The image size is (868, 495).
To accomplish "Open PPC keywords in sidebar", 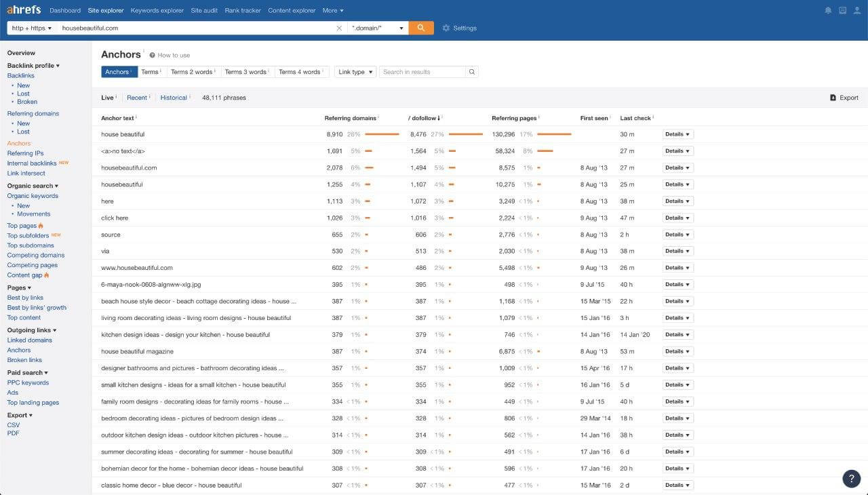I will click(x=28, y=383).
